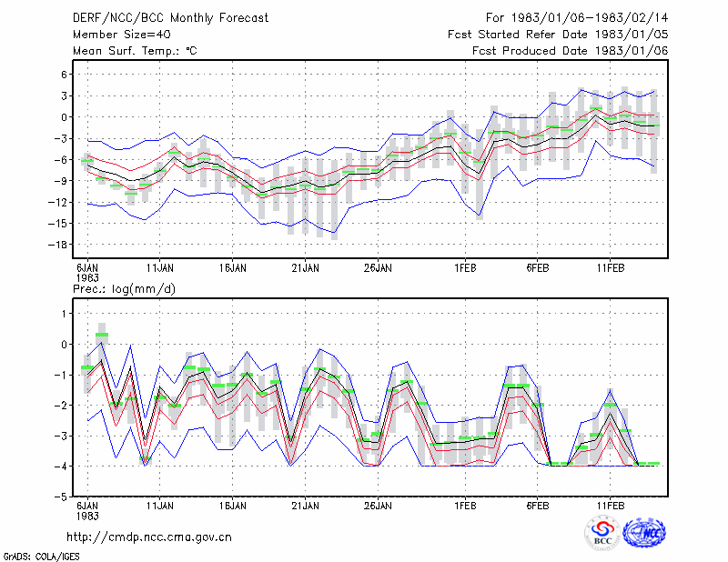This screenshot has height=562, width=728.
Task: Select the 16JAN tick on precipitation chart
Action: click(x=233, y=506)
